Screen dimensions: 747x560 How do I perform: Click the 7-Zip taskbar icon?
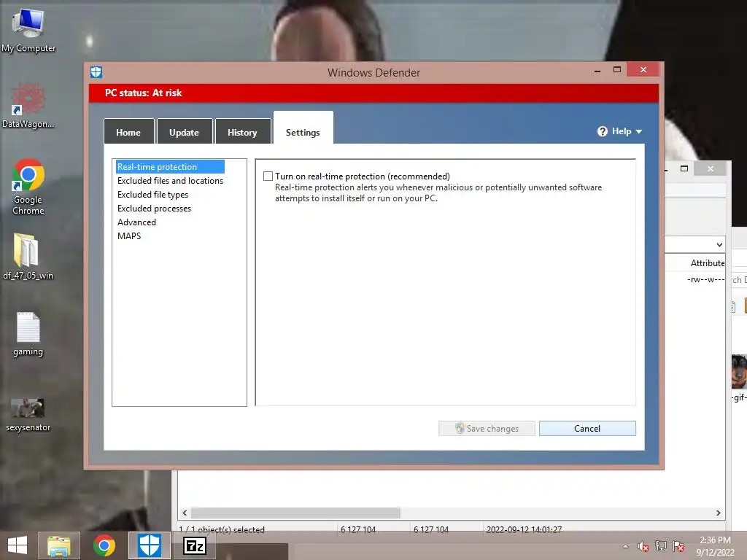pos(194,545)
